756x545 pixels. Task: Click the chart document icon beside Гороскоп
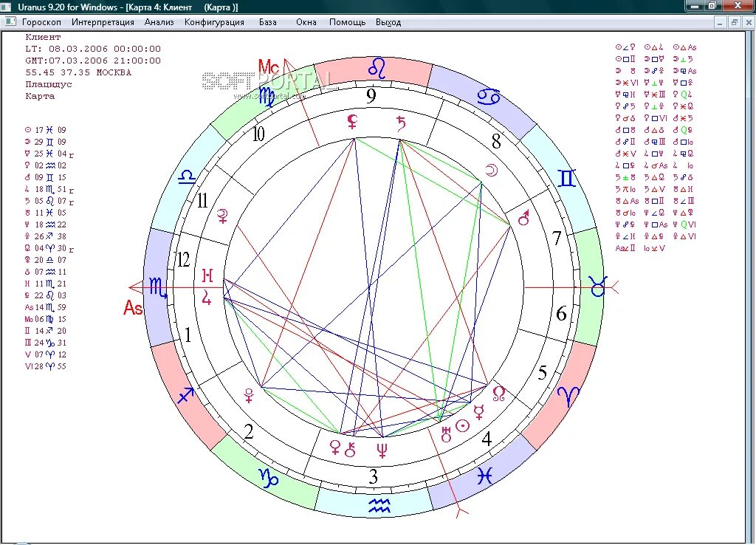tap(10, 21)
